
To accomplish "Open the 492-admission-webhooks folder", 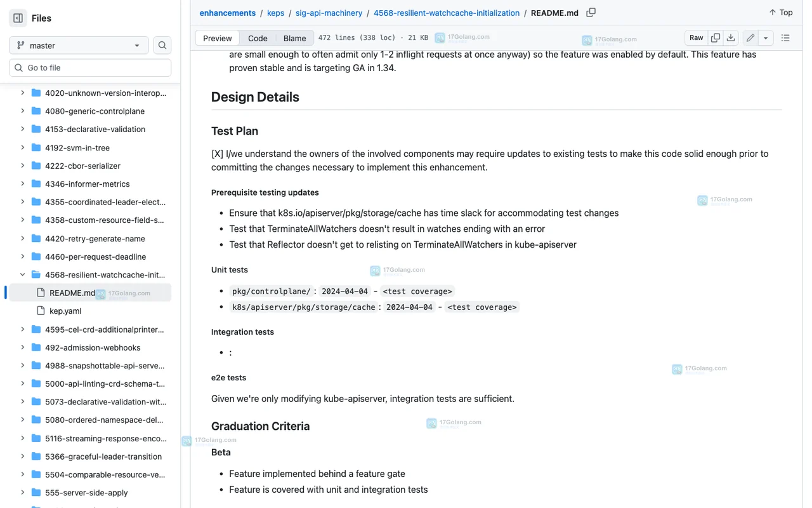I will pos(93,347).
